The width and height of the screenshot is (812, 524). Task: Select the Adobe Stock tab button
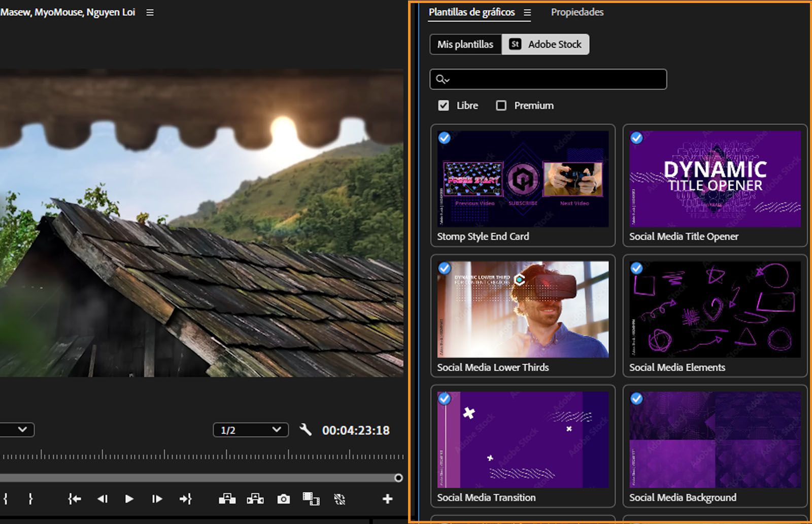tap(546, 44)
